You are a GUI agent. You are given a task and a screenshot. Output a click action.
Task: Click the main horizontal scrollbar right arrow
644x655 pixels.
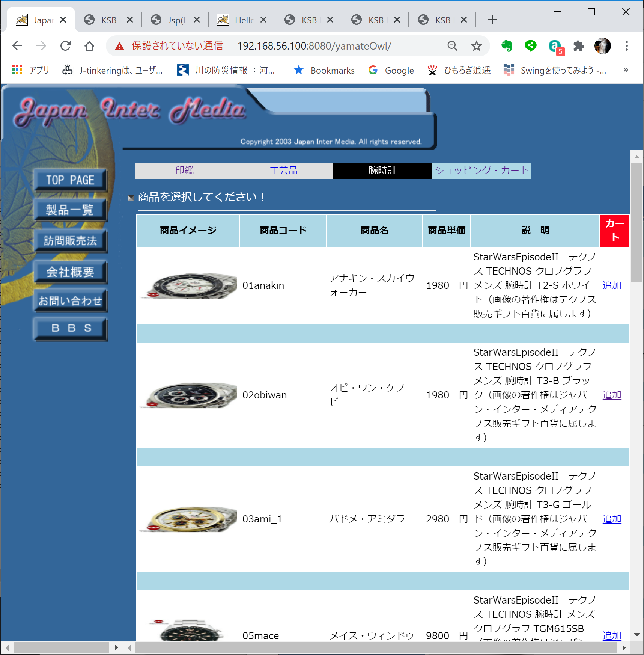click(624, 648)
